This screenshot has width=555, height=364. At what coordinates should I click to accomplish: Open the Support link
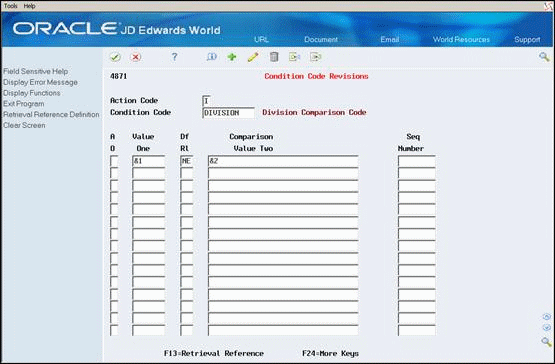pyautogui.click(x=527, y=39)
